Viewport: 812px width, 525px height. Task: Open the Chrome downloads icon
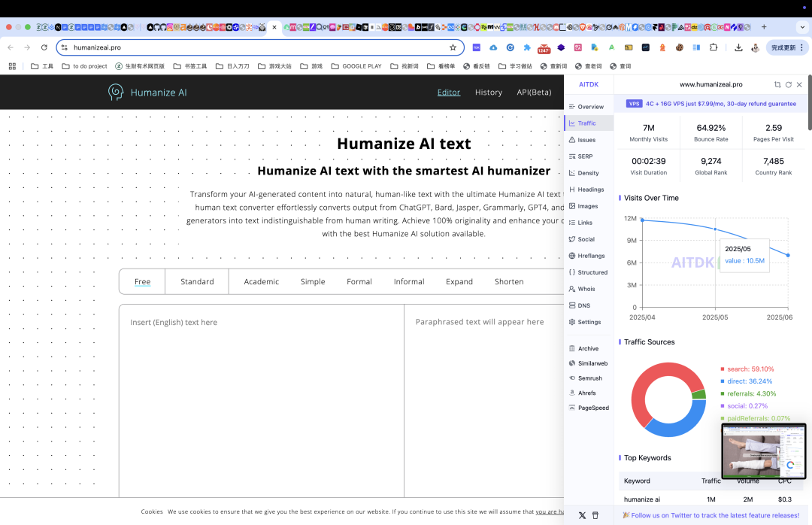(738, 47)
